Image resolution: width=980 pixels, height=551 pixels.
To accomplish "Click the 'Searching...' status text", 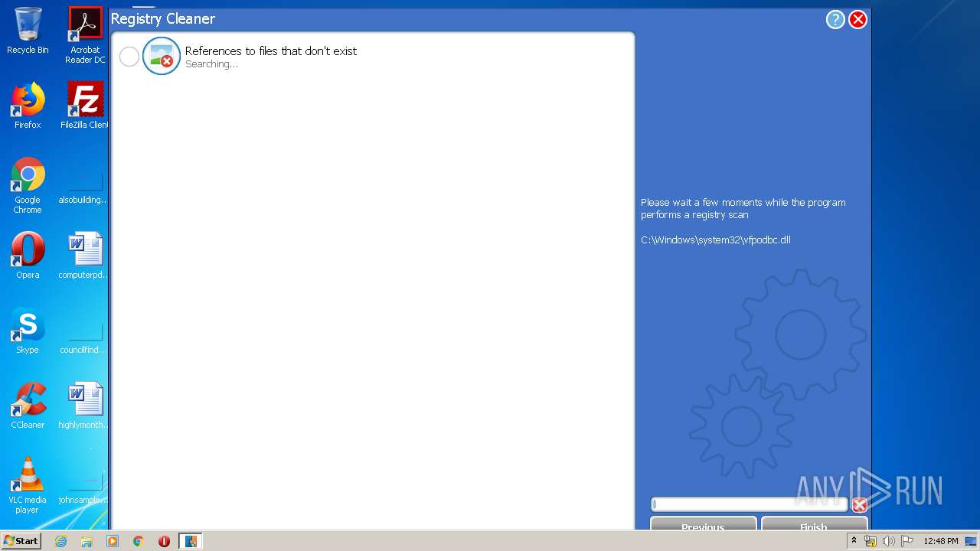I will coord(211,64).
